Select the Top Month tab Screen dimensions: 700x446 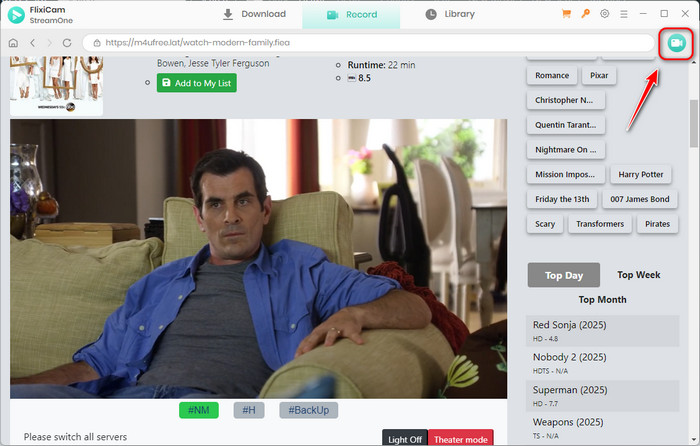tap(602, 300)
